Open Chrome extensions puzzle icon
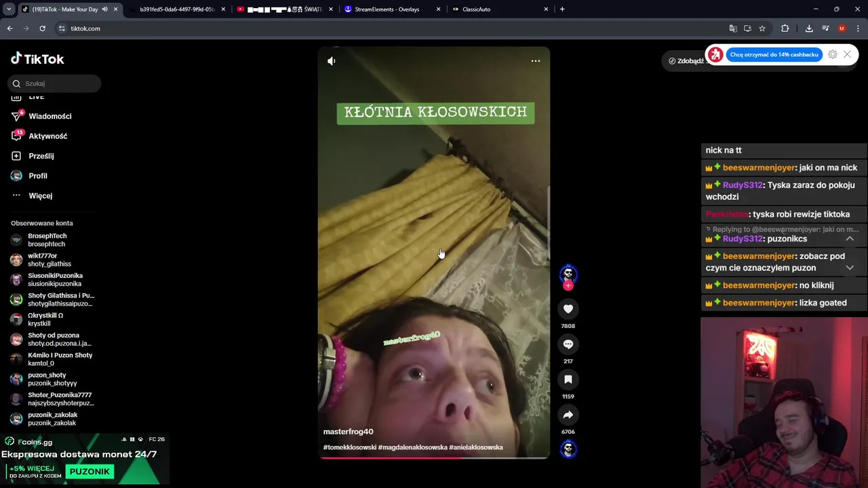The height and width of the screenshot is (488, 868). tap(785, 28)
